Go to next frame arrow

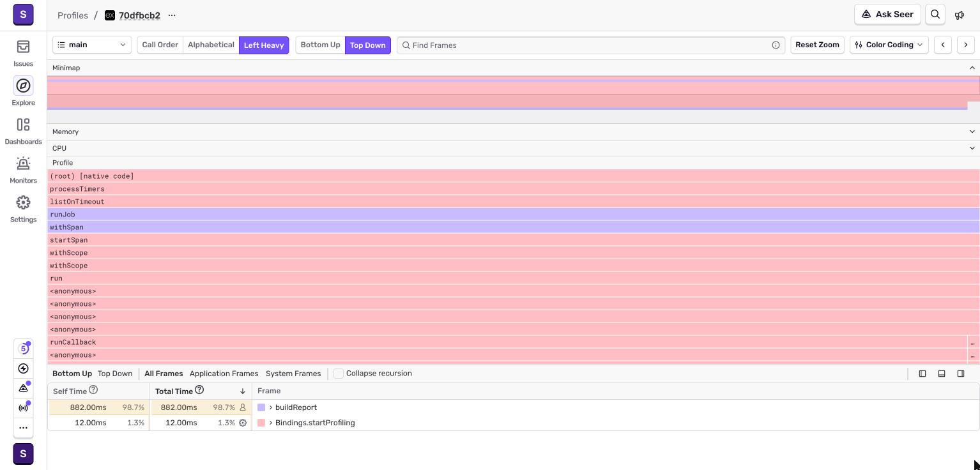point(966,45)
